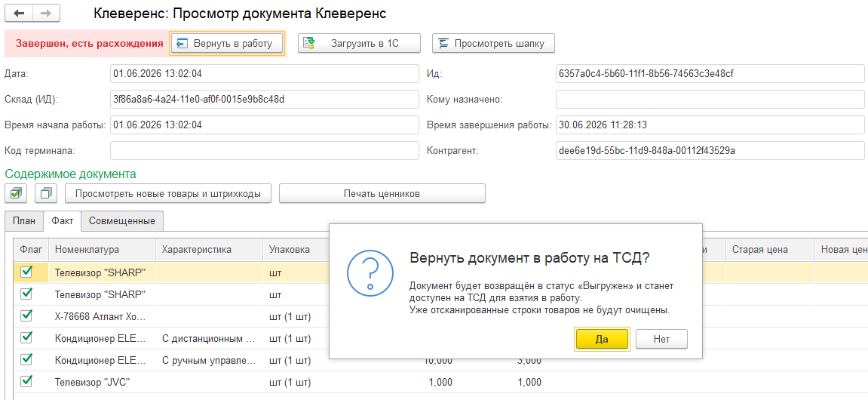
Task: Toggle checkbox of Кондиционер 'С ручным' row
Action: point(26,360)
